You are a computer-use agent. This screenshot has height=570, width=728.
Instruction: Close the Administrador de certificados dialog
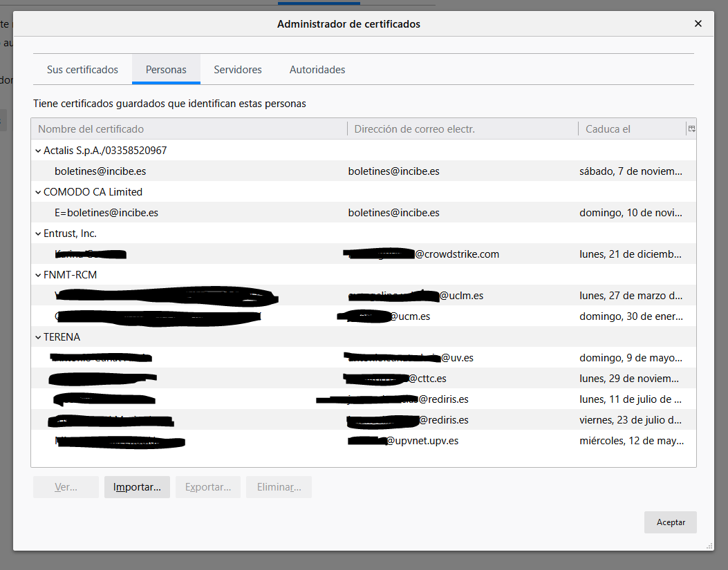[698, 23]
